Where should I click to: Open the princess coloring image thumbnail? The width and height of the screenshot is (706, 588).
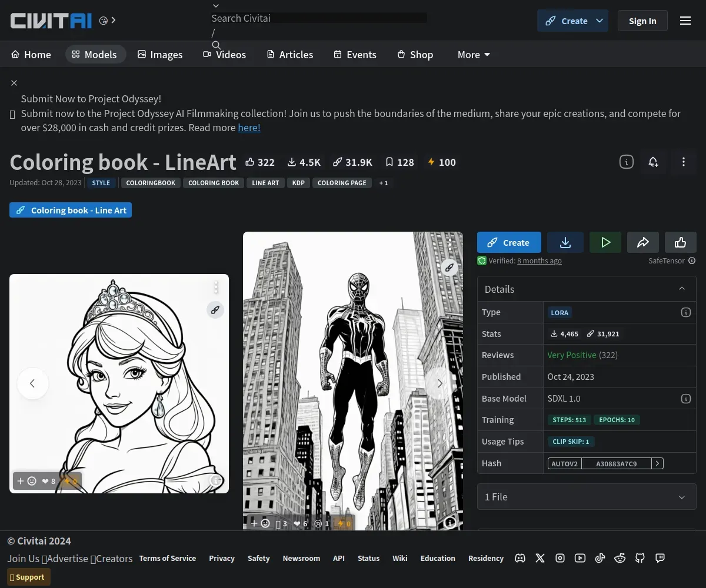(x=119, y=383)
